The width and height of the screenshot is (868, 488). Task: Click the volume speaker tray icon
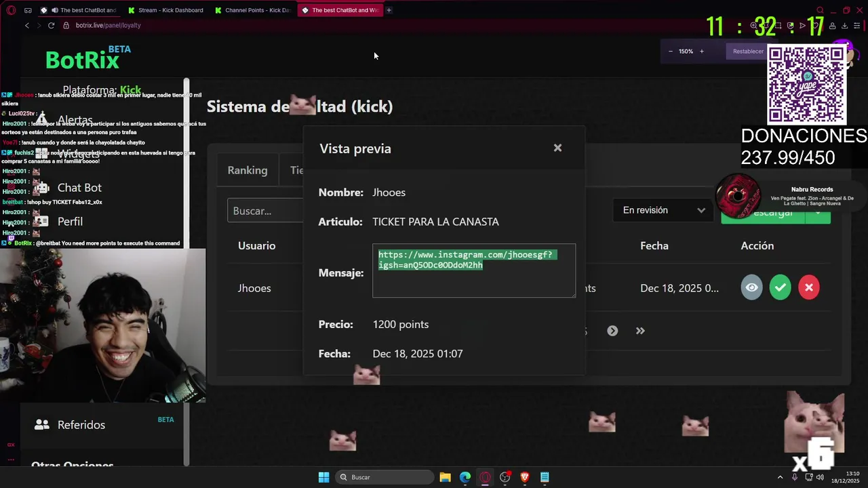click(820, 477)
